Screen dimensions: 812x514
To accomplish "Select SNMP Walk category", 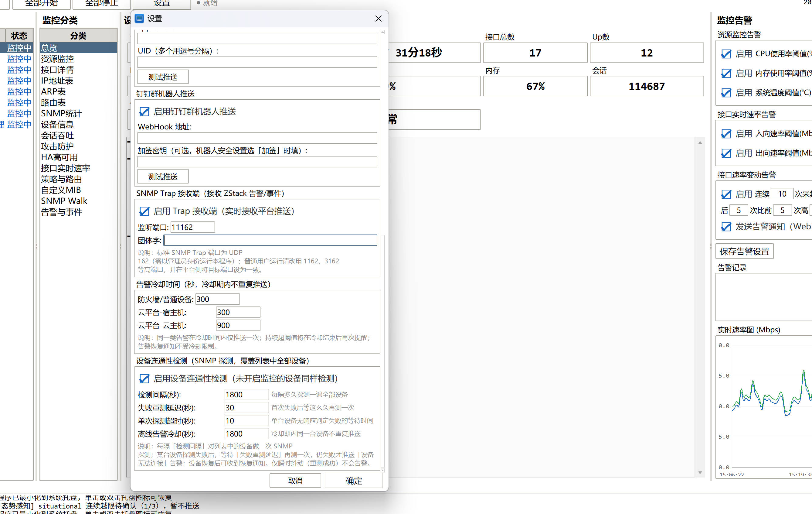I will (x=78, y=201).
